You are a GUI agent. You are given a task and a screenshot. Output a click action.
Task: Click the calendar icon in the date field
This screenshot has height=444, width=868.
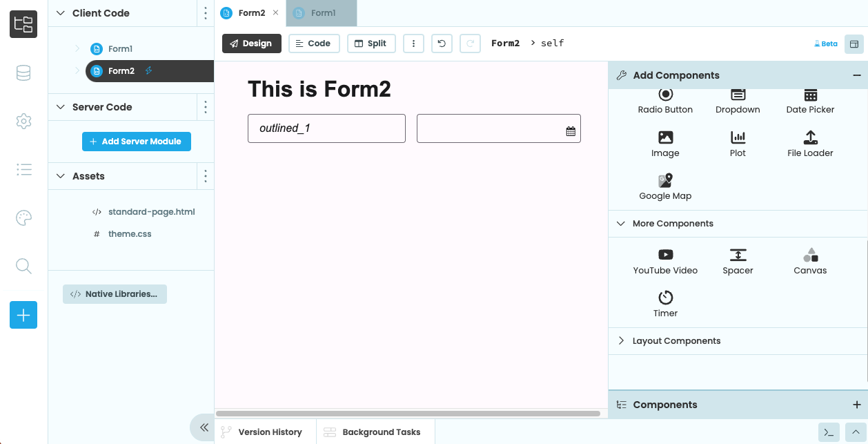coord(571,130)
